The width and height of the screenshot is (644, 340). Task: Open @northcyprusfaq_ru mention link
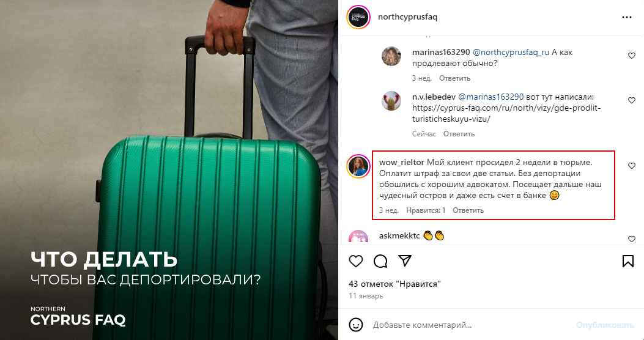[x=511, y=53]
